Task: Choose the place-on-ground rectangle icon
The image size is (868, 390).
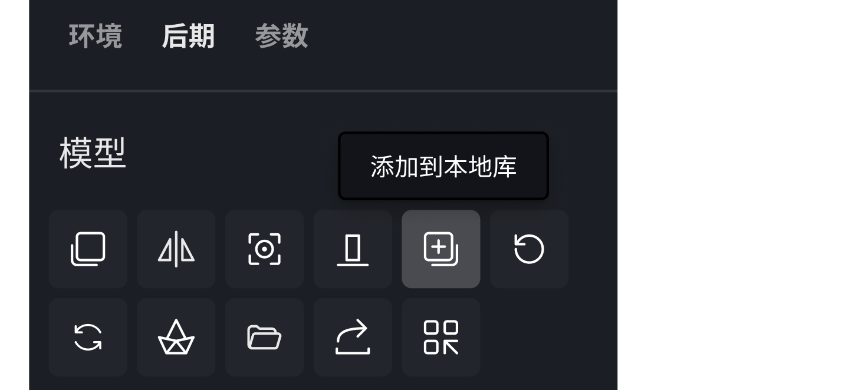Action: point(353,249)
